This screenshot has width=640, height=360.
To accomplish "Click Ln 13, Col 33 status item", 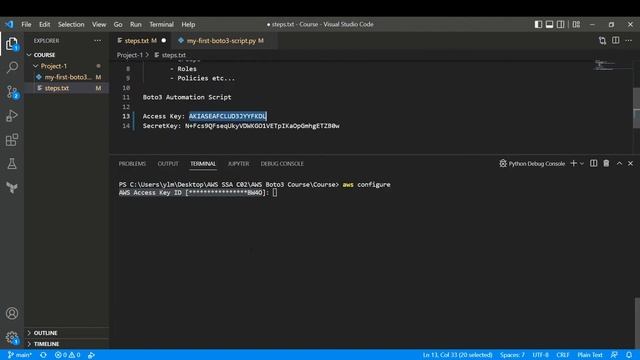I will [457, 355].
